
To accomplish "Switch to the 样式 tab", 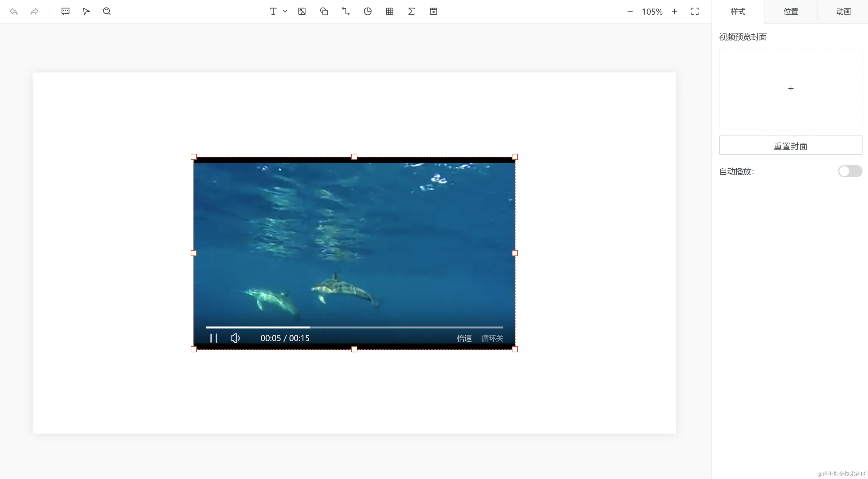I will [x=738, y=12].
